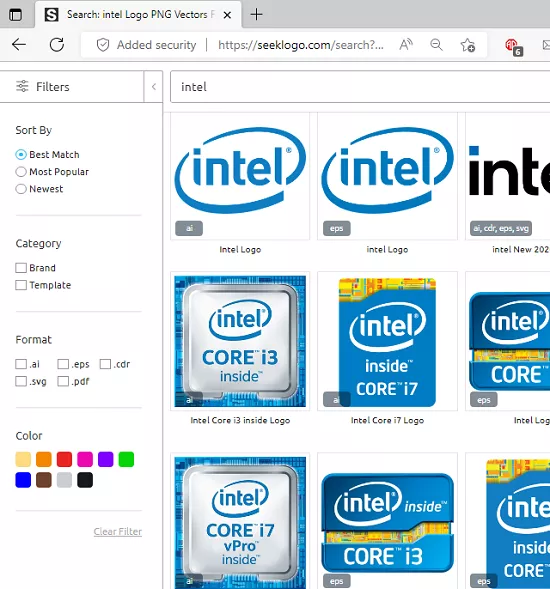Open the red extension icon with badge
The height and width of the screenshot is (589, 550).
(x=514, y=47)
